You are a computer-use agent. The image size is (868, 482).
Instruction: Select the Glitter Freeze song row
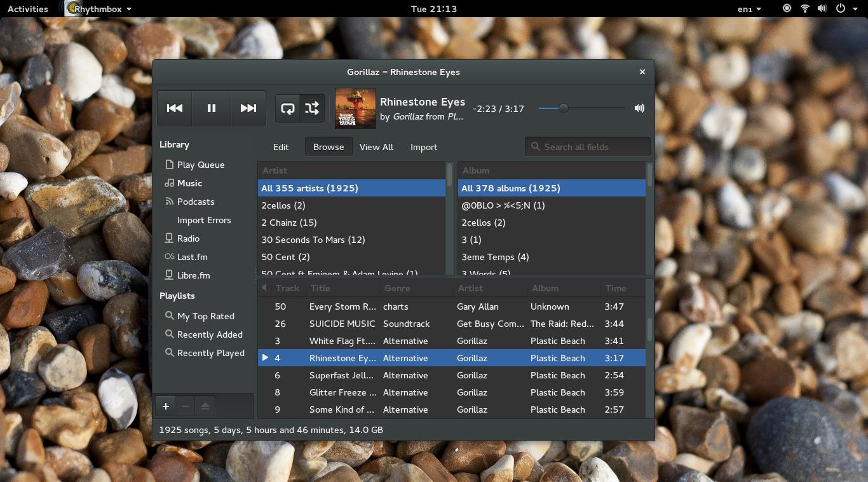coord(452,392)
